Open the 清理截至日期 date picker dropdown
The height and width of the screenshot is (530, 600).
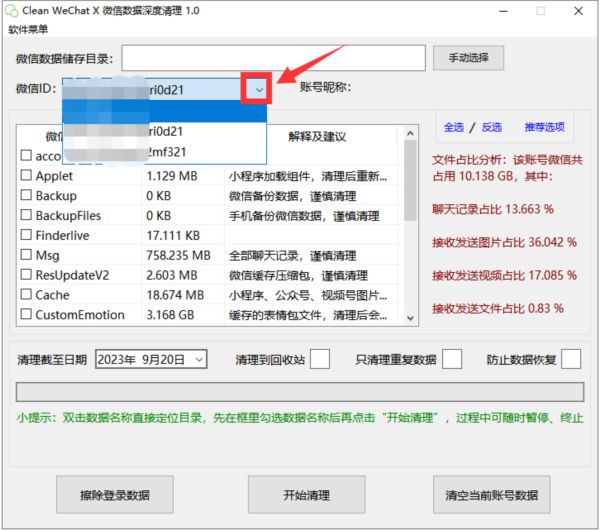pos(199,359)
